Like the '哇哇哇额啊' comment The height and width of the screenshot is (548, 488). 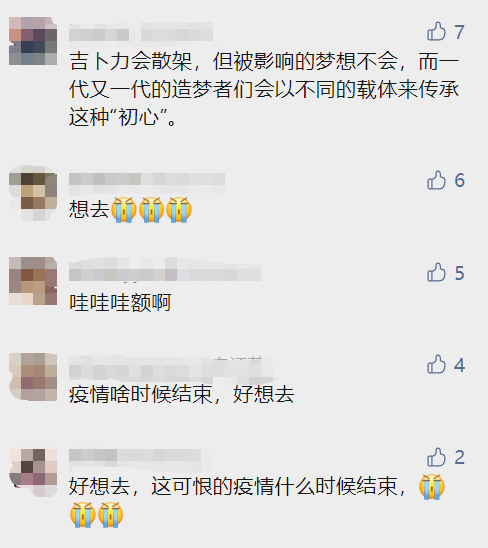click(436, 273)
